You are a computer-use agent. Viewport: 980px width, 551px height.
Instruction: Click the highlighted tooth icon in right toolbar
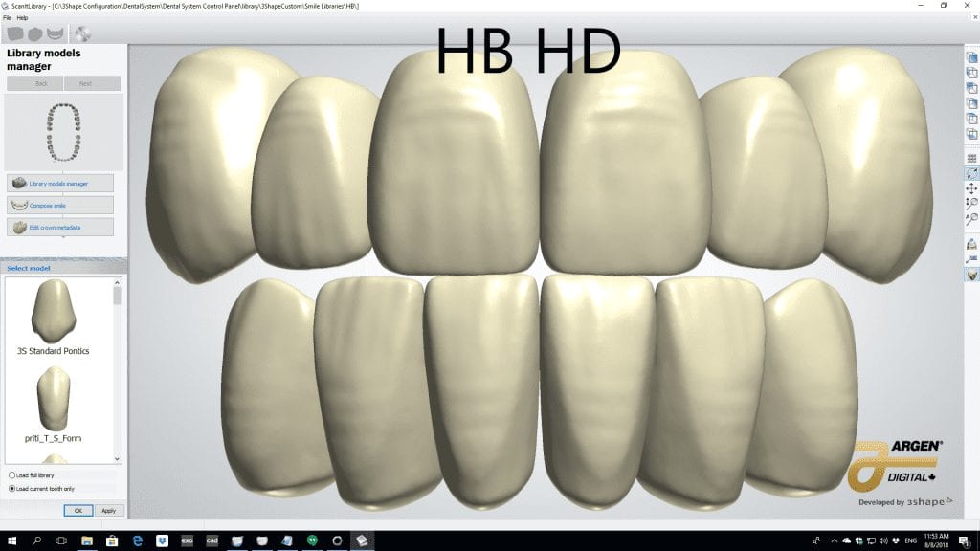(971, 275)
